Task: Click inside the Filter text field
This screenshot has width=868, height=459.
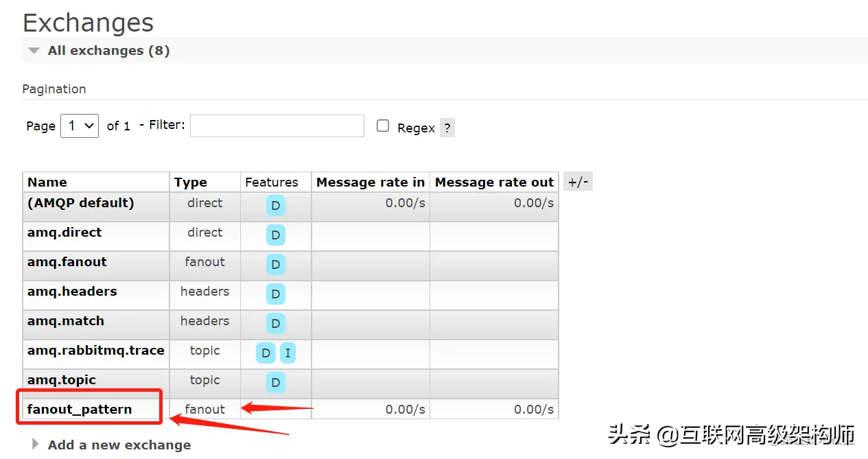Action: 277,126
